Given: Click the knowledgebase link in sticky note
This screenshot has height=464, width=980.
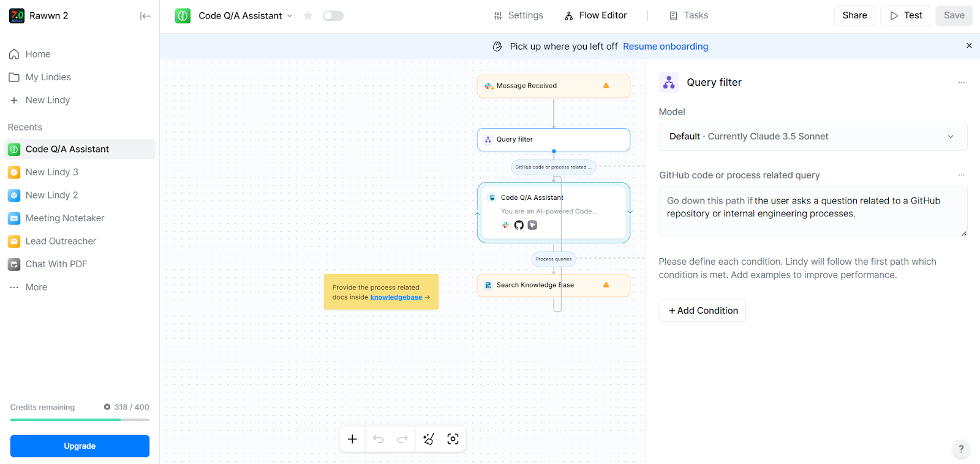Looking at the screenshot, I should pyautogui.click(x=396, y=297).
